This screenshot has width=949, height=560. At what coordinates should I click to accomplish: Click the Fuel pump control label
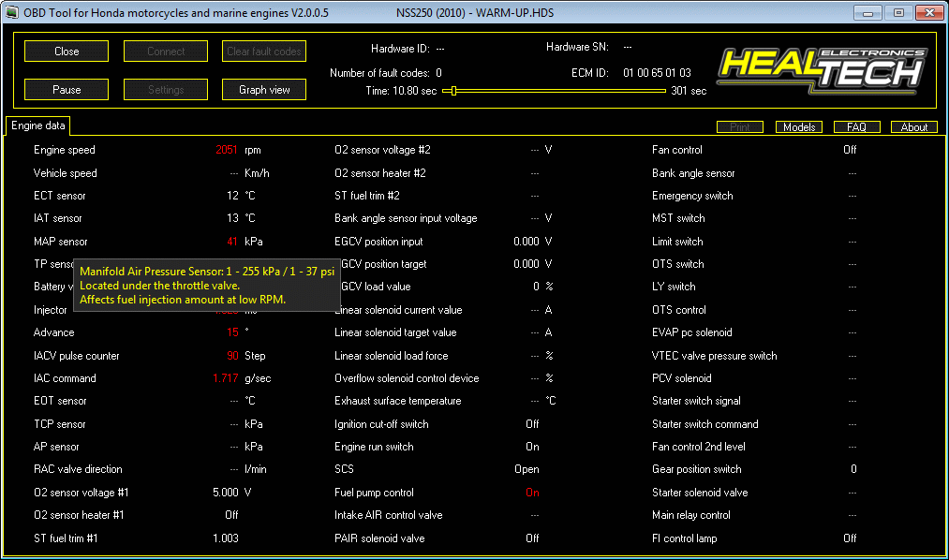(374, 493)
